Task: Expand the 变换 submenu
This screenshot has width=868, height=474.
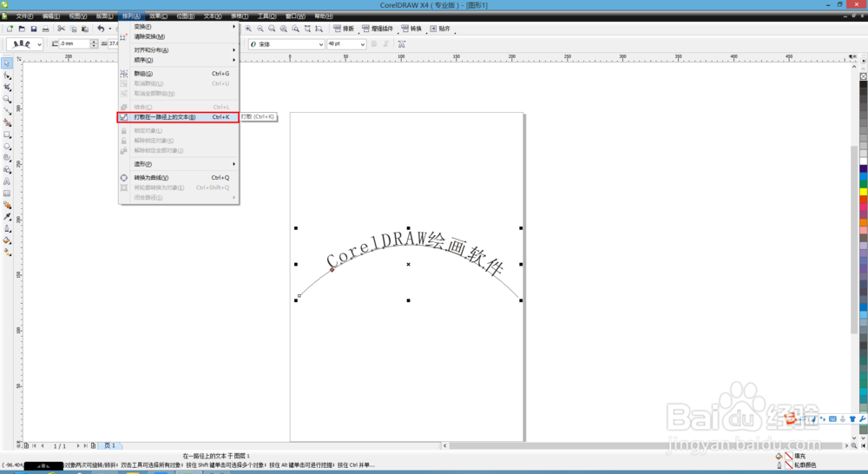Action: coord(178,27)
